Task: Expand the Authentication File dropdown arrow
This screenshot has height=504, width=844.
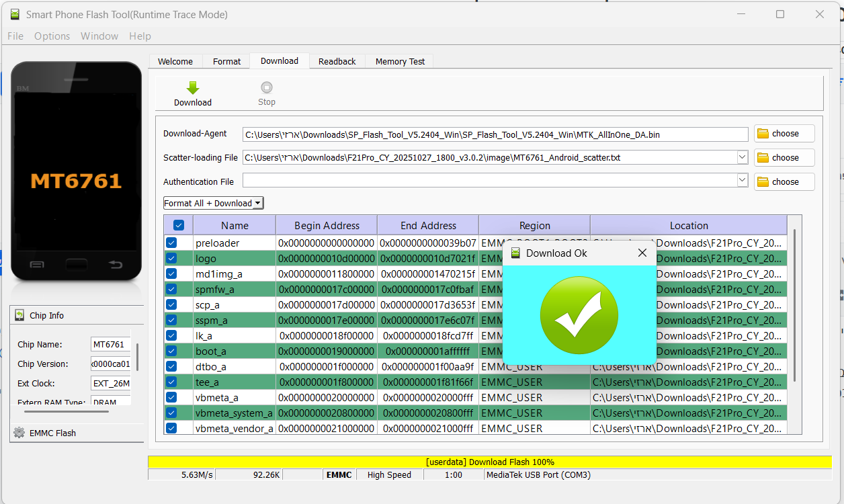Action: (x=742, y=180)
